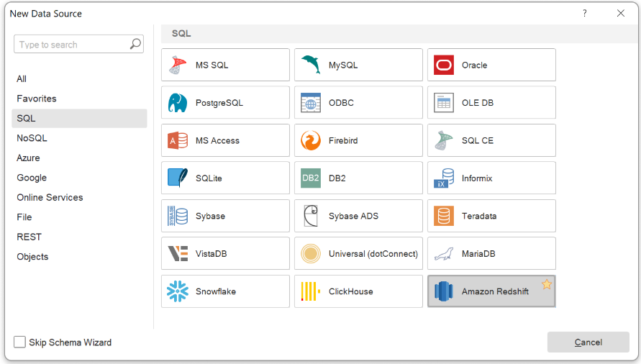Switch to the NoSQL category
This screenshot has width=641, height=364.
tap(79, 138)
